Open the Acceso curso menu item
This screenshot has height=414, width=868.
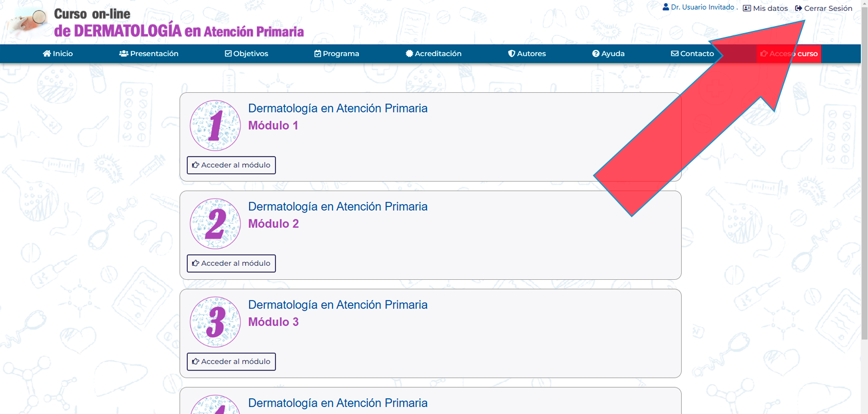click(x=789, y=53)
